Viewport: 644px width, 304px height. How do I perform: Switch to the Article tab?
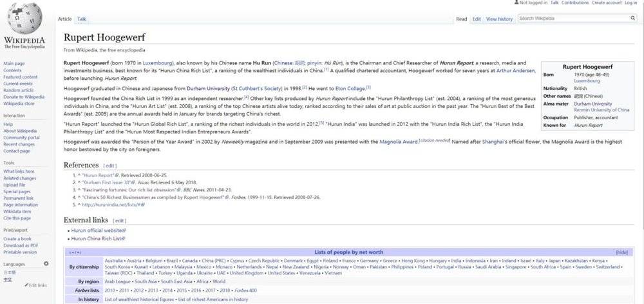pos(65,19)
